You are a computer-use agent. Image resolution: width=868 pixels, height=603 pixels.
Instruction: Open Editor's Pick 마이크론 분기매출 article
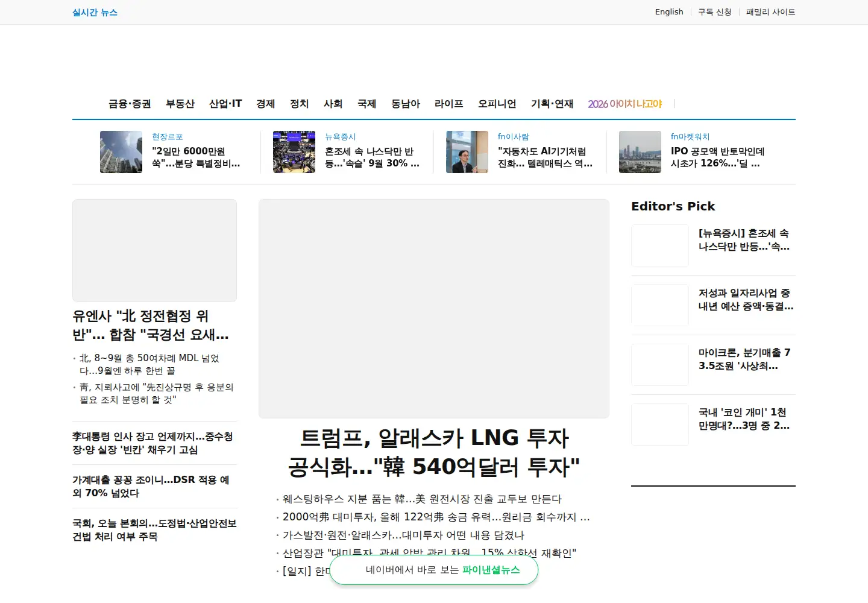744,359
